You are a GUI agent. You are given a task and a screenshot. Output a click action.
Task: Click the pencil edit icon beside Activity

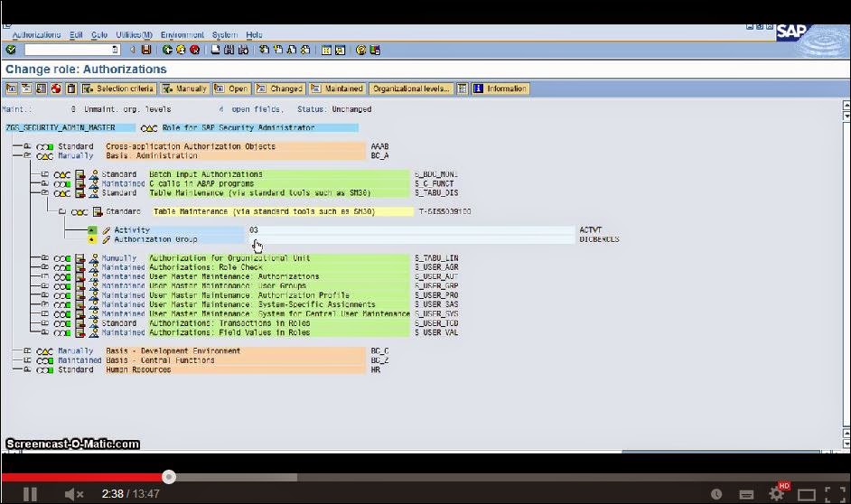pyautogui.click(x=107, y=230)
